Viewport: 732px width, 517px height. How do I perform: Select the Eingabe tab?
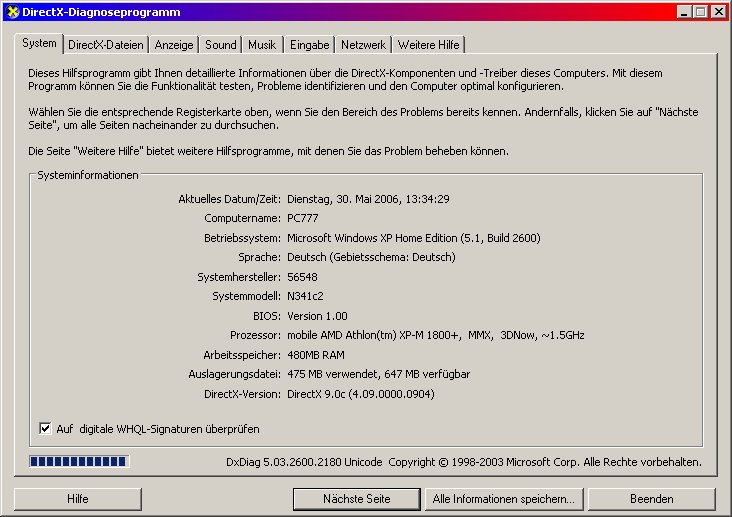coord(310,45)
